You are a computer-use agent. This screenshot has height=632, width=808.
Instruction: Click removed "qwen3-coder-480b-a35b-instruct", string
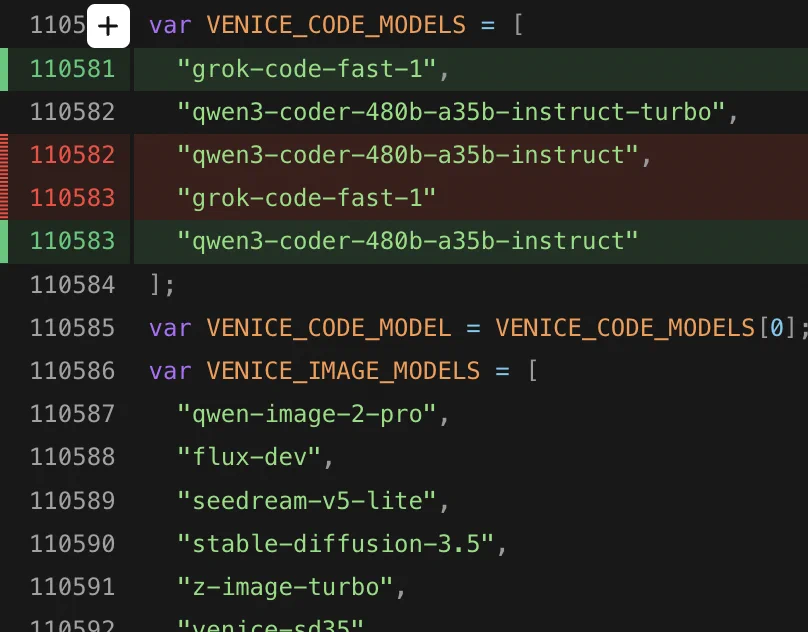coord(415,155)
